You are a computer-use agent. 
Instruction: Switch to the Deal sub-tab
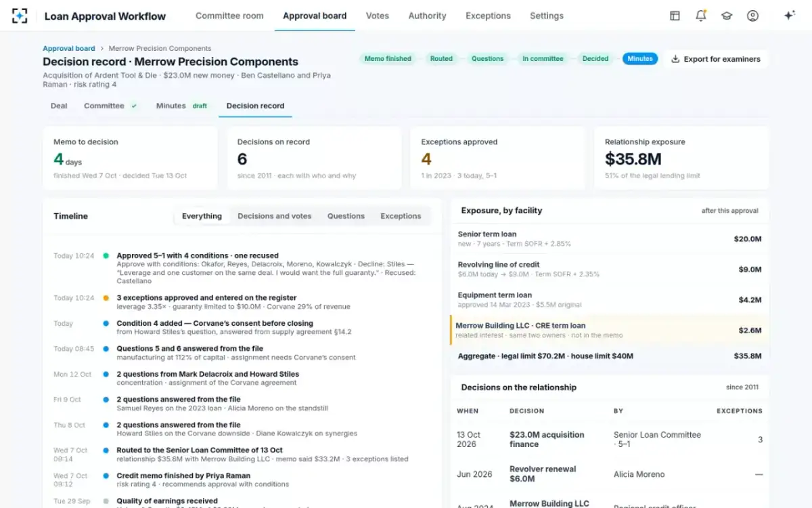59,106
